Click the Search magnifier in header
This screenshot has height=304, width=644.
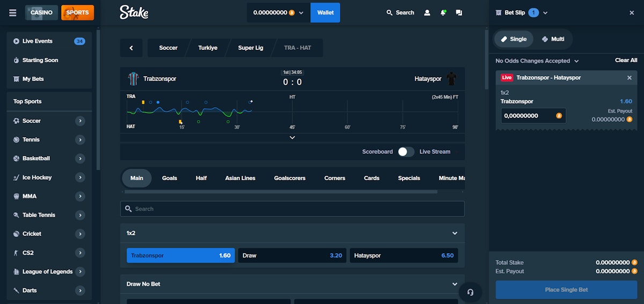click(390, 12)
